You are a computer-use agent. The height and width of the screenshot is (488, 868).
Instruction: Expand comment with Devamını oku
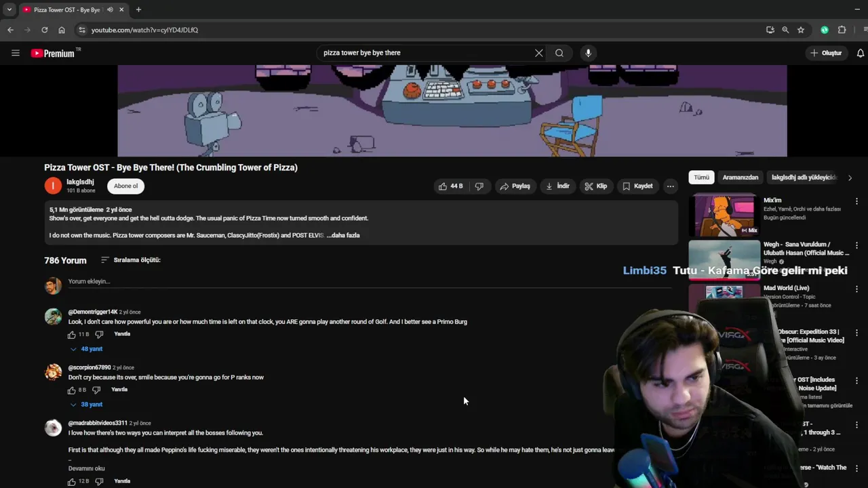click(x=86, y=468)
